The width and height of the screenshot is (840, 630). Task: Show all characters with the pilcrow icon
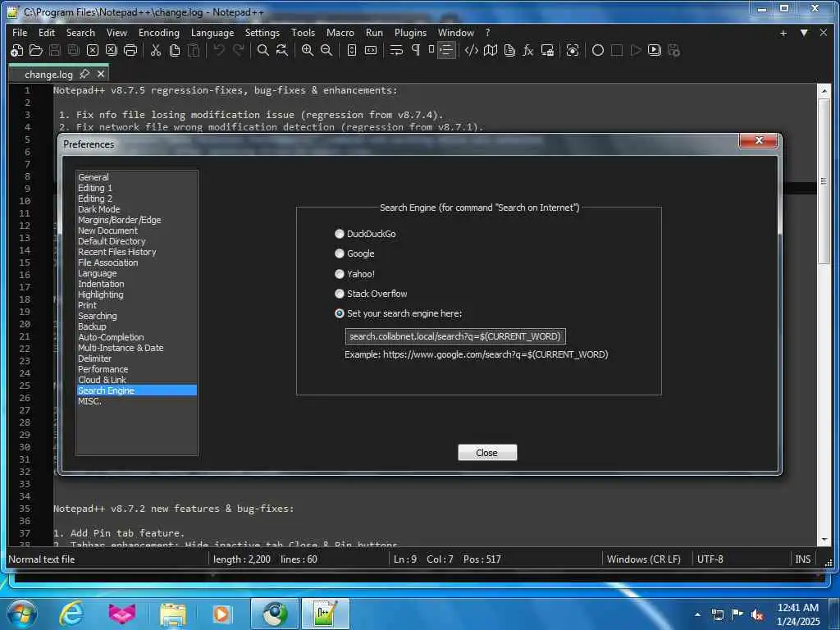pos(415,50)
